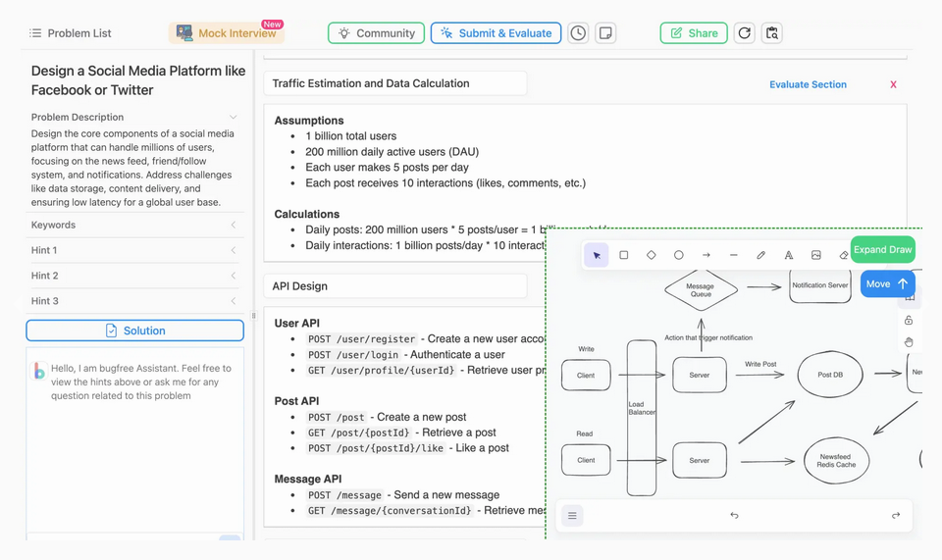Open the Community tab
The width and height of the screenshot is (942, 560).
click(x=376, y=33)
